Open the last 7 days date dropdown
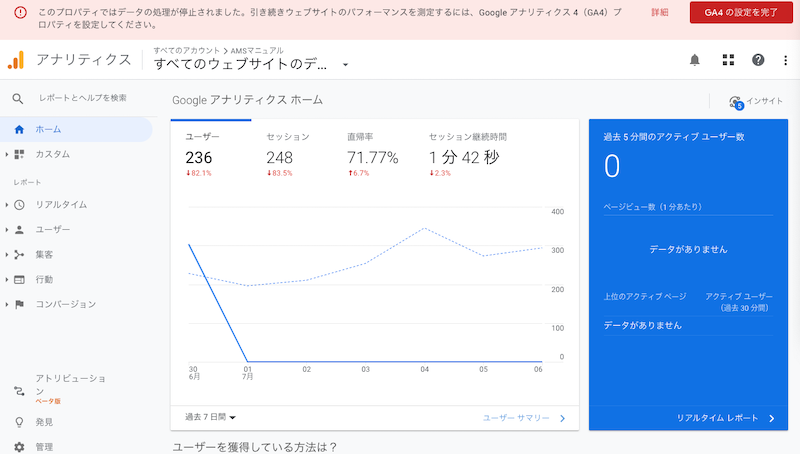The width and height of the screenshot is (800, 454). tap(210, 417)
